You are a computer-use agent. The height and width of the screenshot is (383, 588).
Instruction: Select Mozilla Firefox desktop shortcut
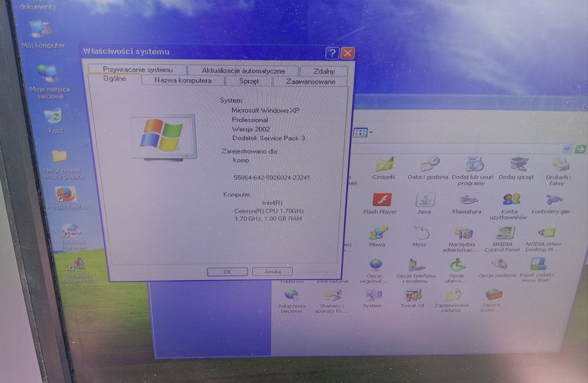point(67,198)
